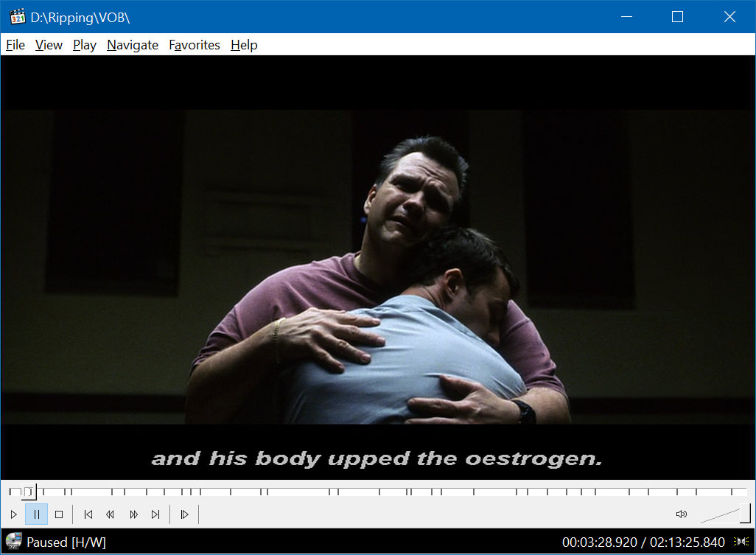This screenshot has width=756, height=555.
Task: Open the Navigate menu
Action: click(133, 45)
